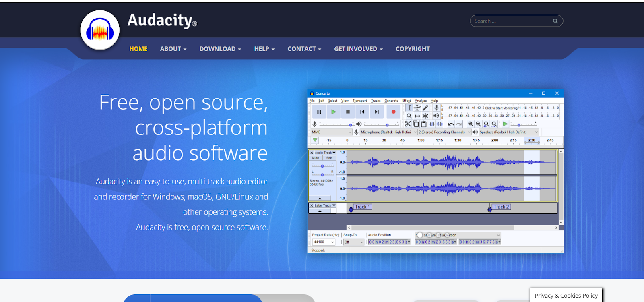Open the Effect menu
Image resolution: width=644 pixels, height=302 pixels.
pos(407,101)
